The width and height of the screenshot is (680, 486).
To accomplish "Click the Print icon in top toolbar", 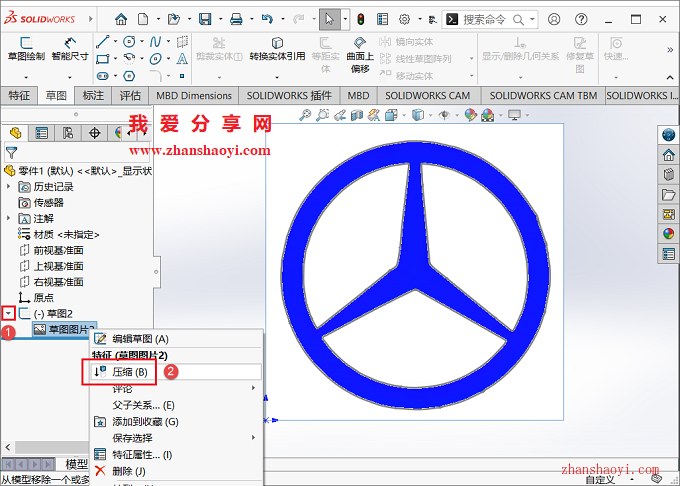I will coord(236,18).
